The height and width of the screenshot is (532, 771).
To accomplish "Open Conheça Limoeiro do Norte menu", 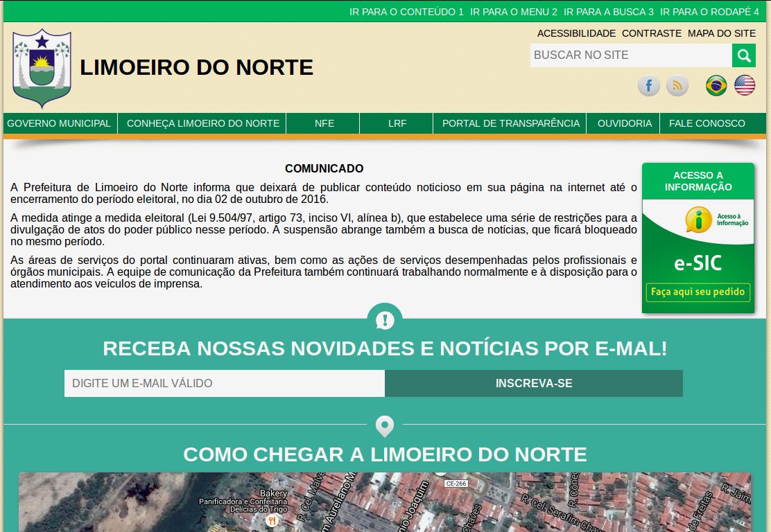I will coord(203,123).
